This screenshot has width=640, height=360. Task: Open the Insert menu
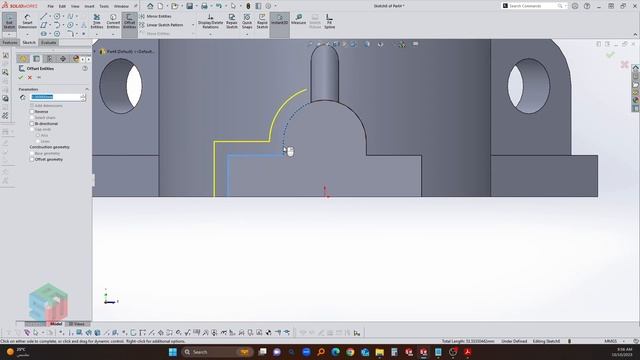(x=89, y=6)
